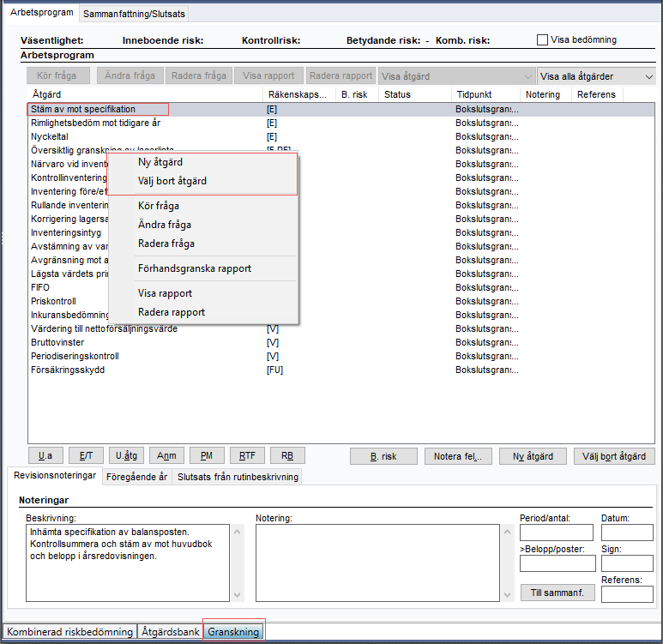Click the Datum input field
The image size is (663, 644).
(x=627, y=533)
